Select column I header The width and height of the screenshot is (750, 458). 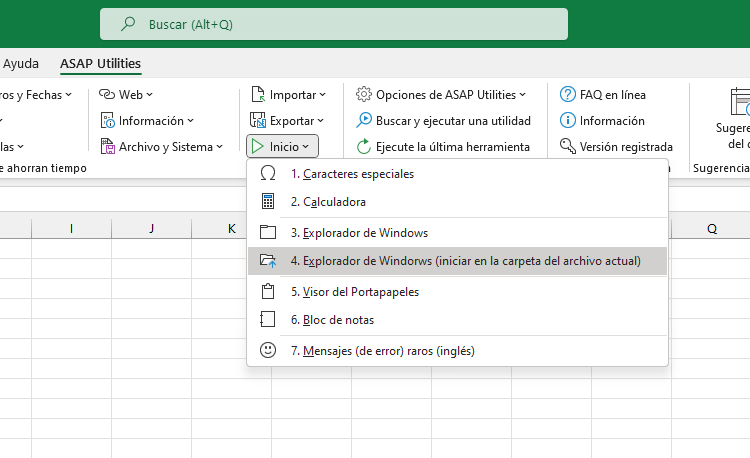click(71, 229)
